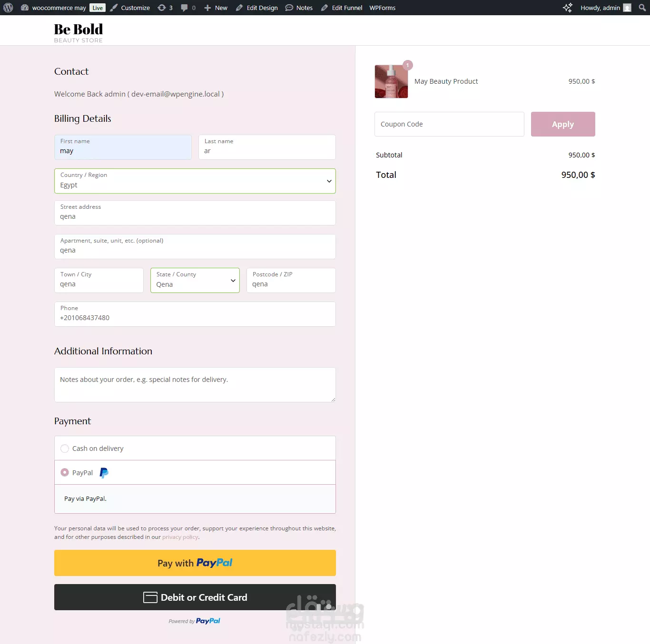The width and height of the screenshot is (650, 644).
Task: Click the PayPal logo icon
Action: tap(104, 473)
